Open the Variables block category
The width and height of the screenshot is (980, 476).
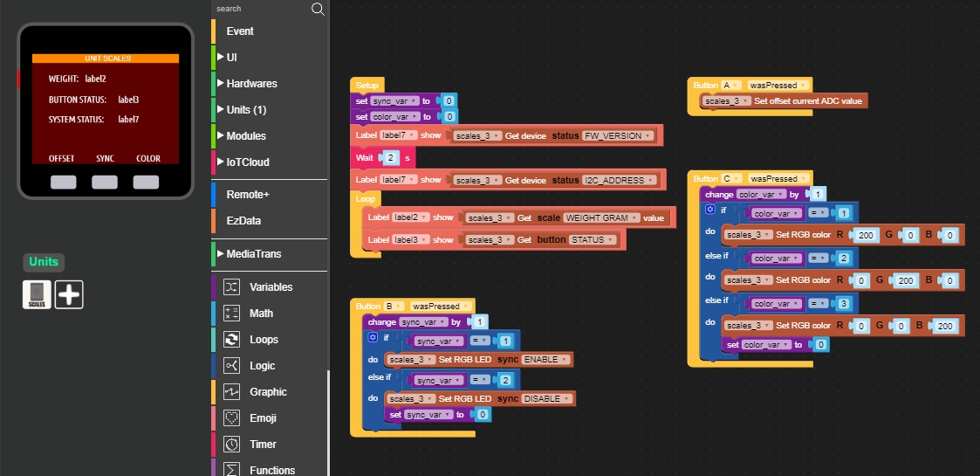271,287
